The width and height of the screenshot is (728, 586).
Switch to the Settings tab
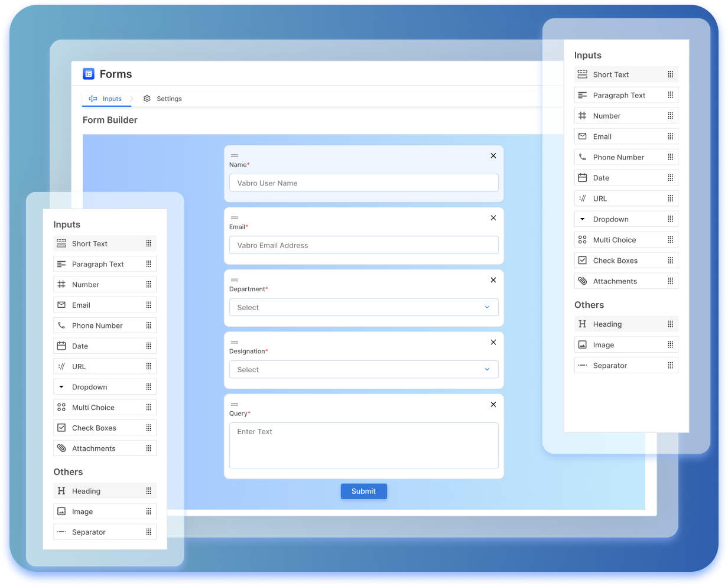click(163, 99)
